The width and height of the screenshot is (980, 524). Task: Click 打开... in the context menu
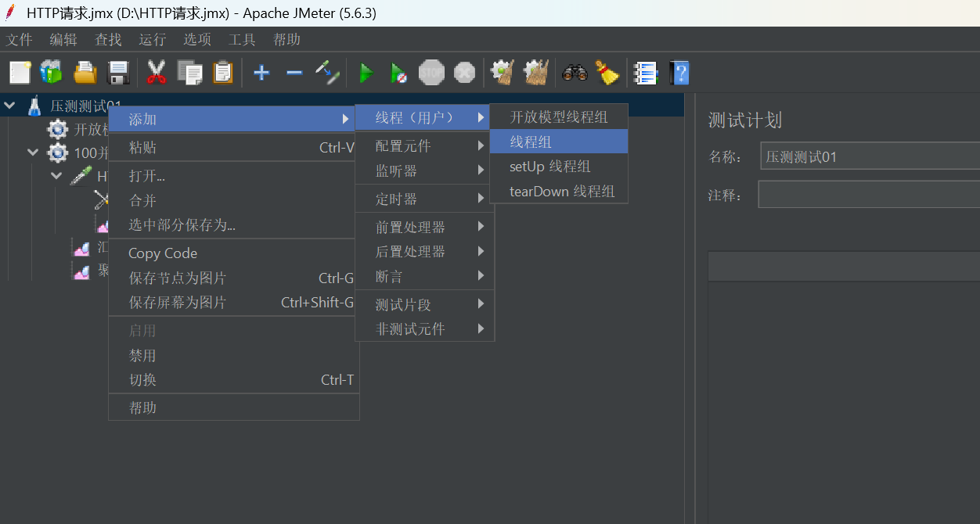point(233,176)
